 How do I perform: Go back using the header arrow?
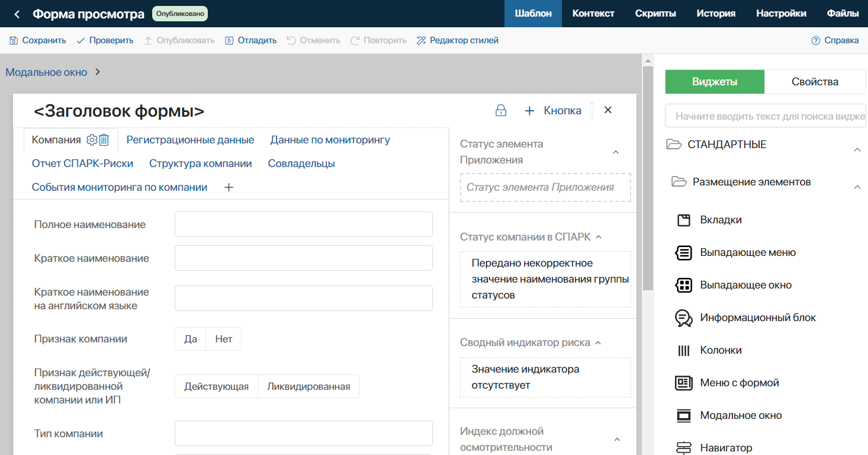(17, 14)
